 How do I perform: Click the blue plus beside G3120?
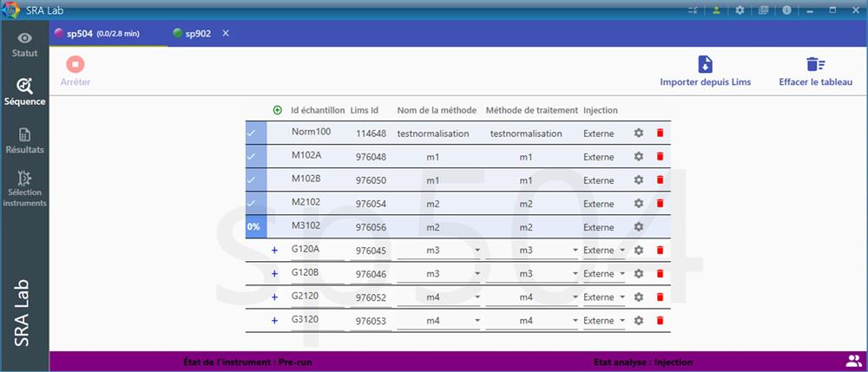pyautogui.click(x=275, y=321)
